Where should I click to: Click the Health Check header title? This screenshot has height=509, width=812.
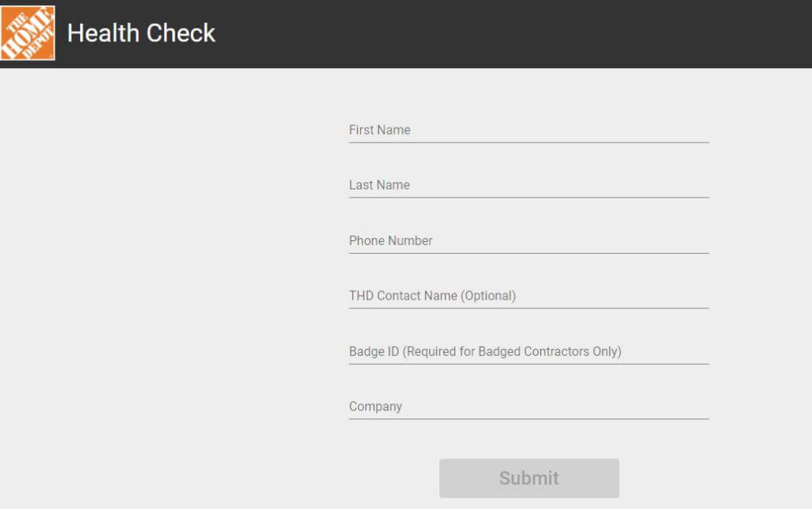[x=141, y=33]
